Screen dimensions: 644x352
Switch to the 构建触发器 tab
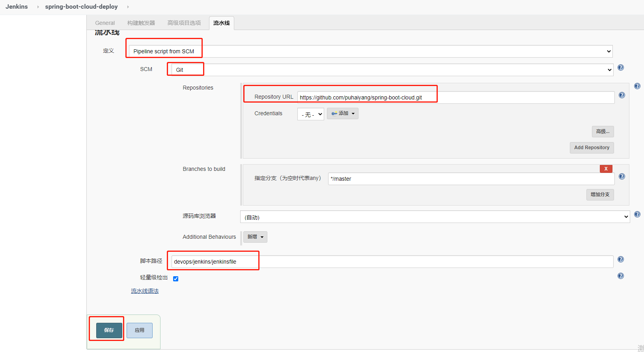(141, 23)
